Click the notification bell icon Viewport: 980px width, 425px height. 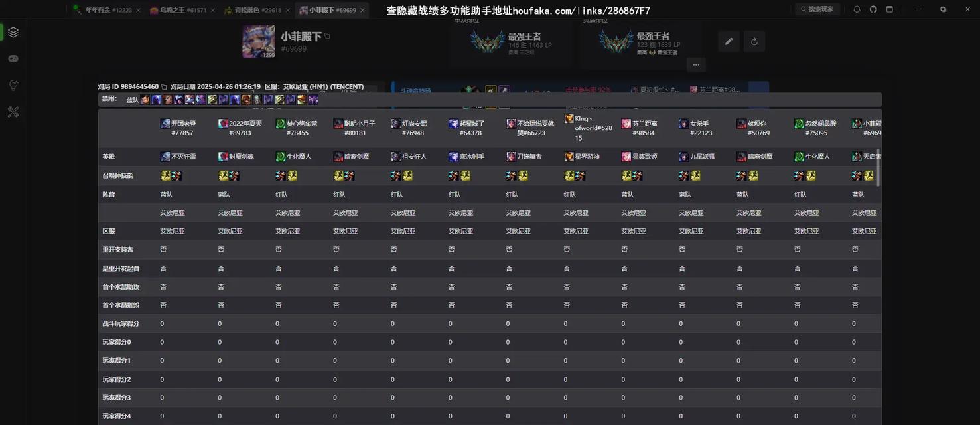857,9
